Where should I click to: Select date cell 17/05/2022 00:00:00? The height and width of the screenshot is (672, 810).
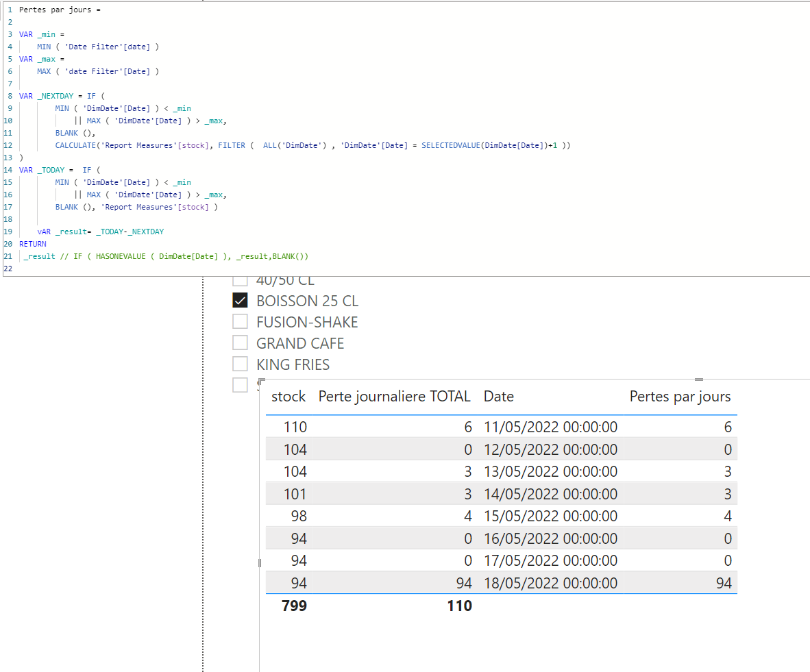(x=550, y=560)
